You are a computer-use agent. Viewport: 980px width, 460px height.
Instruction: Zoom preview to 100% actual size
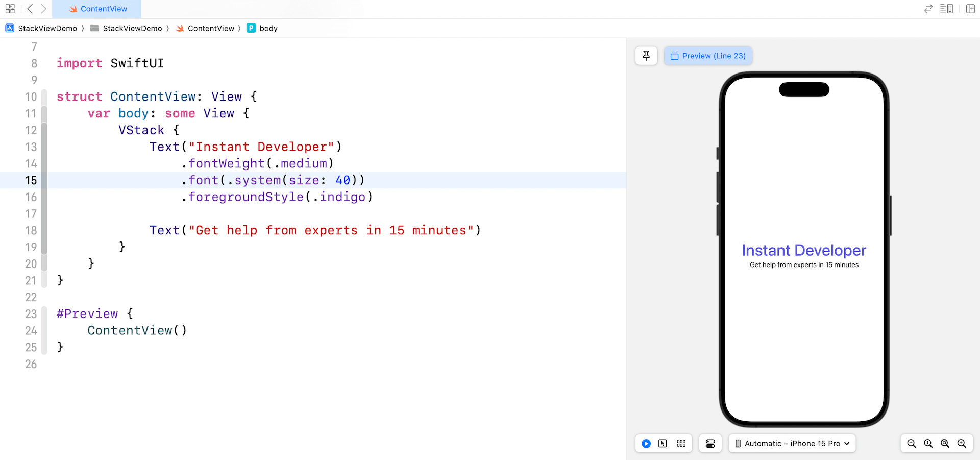pos(928,443)
